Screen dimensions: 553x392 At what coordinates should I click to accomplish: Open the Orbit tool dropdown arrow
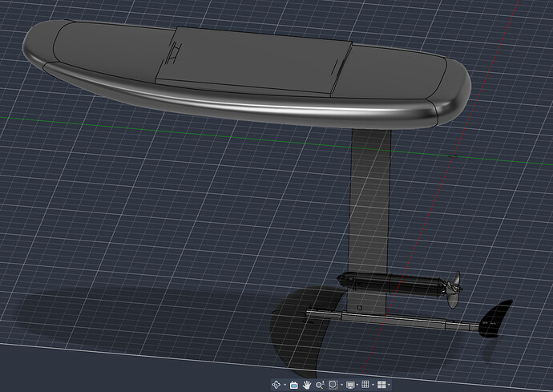pyautogui.click(x=285, y=385)
